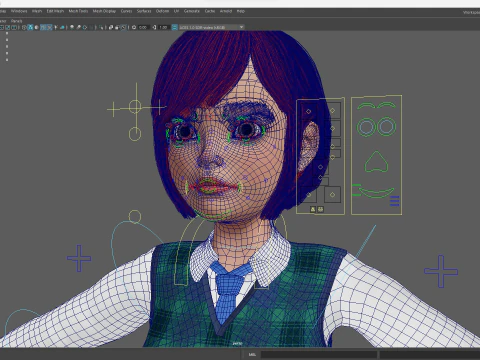This screenshot has width=480, height=360.
Task: Toggle Shadows icon in panel toolbar
Action: 62,27
